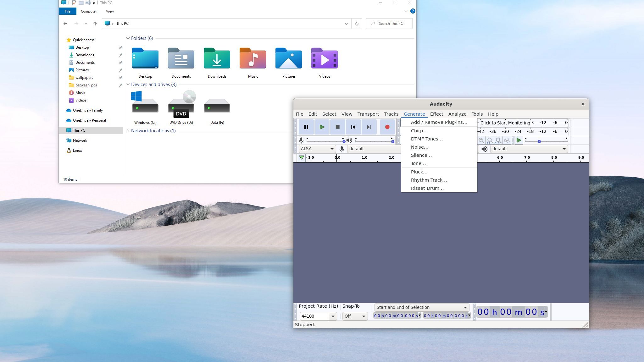This screenshot has width=644, height=362.
Task: Open the Effect menu in Audacity
Action: click(x=436, y=114)
